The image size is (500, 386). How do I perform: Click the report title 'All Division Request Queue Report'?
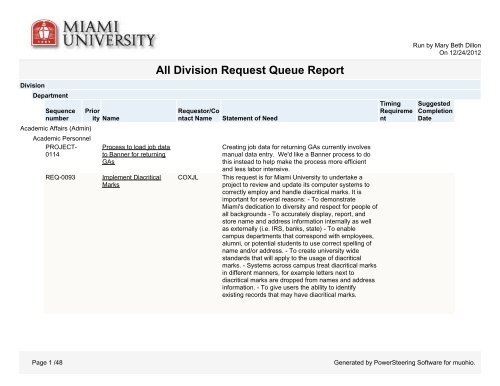click(250, 70)
